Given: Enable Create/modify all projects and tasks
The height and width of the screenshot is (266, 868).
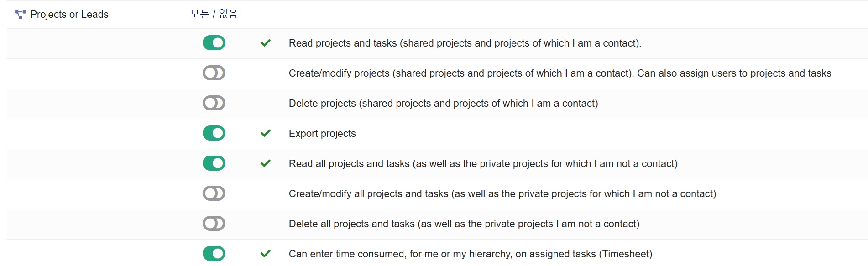Looking at the screenshot, I should click(214, 193).
